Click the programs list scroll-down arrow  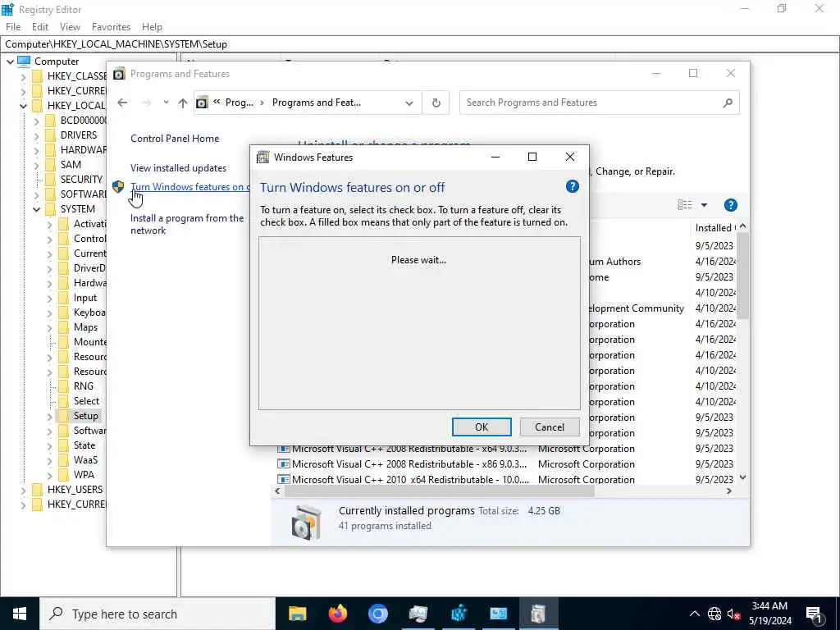pyautogui.click(x=742, y=477)
